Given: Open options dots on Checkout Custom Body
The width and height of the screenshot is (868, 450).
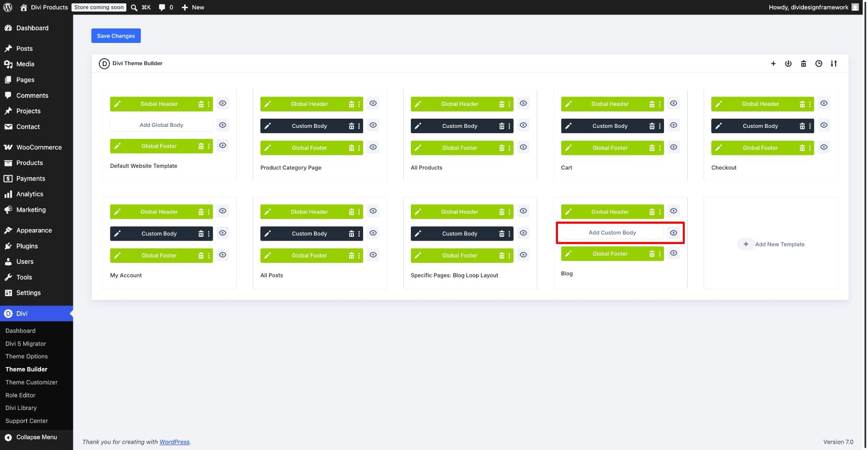Looking at the screenshot, I should [810, 126].
